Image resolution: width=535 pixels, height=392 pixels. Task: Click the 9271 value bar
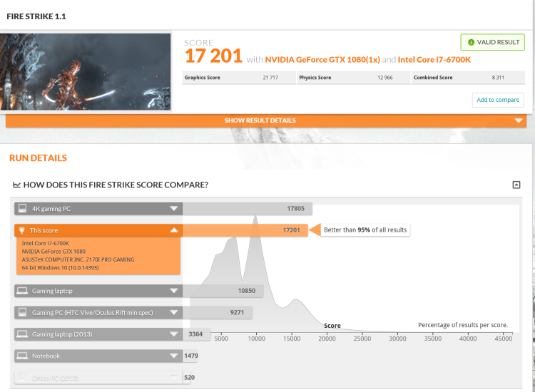(x=218, y=313)
